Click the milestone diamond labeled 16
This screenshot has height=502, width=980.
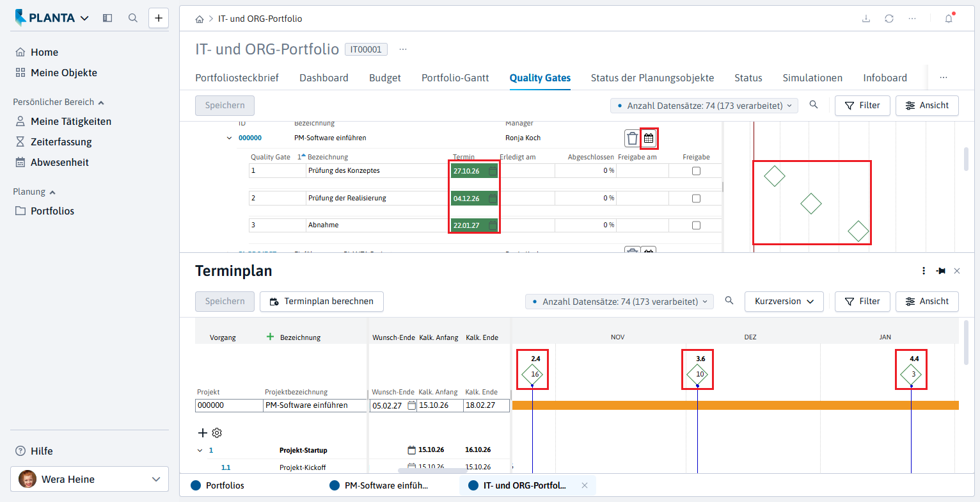tap(532, 374)
